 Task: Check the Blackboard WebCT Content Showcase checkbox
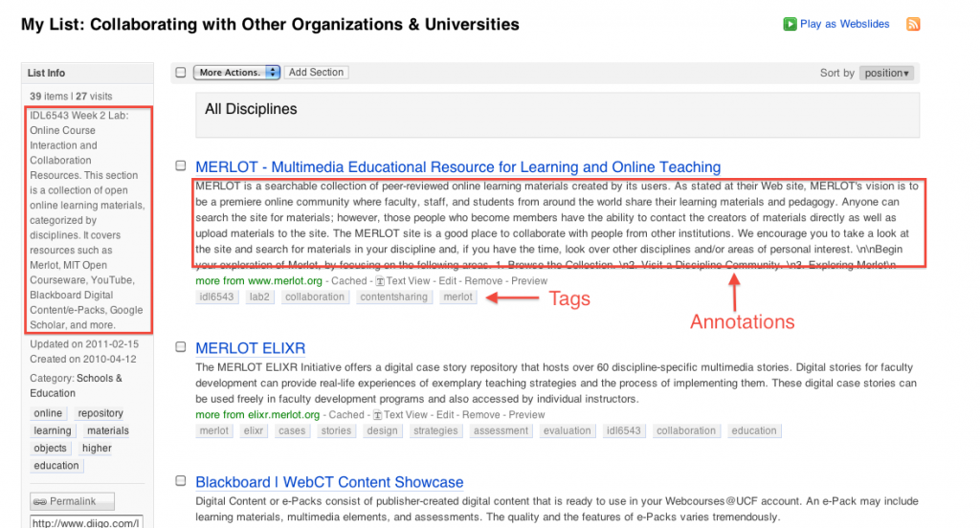(x=181, y=481)
